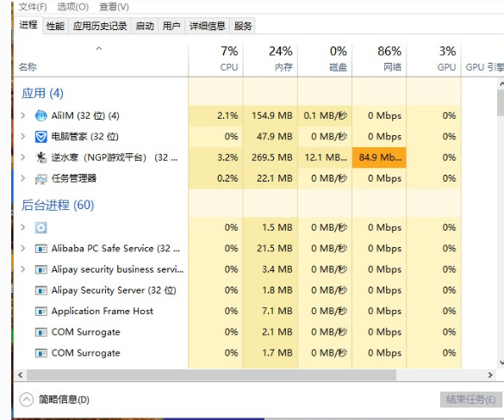Expand Alibaba PC Safe Service row

point(22,249)
